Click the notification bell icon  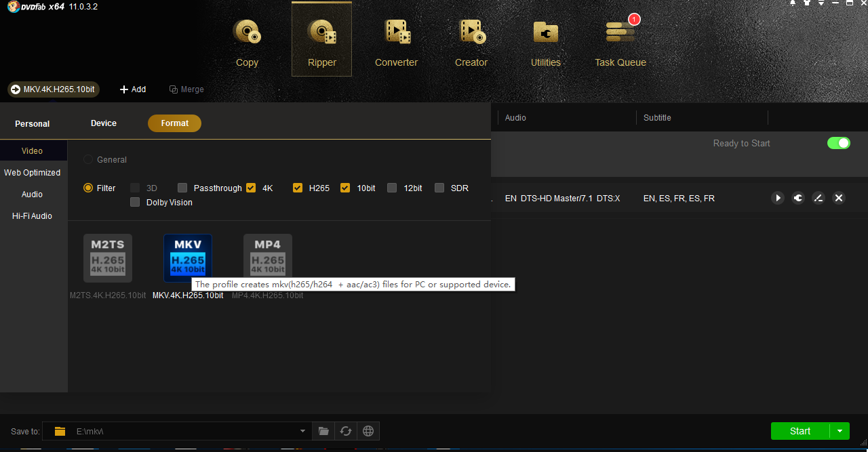(793, 3)
